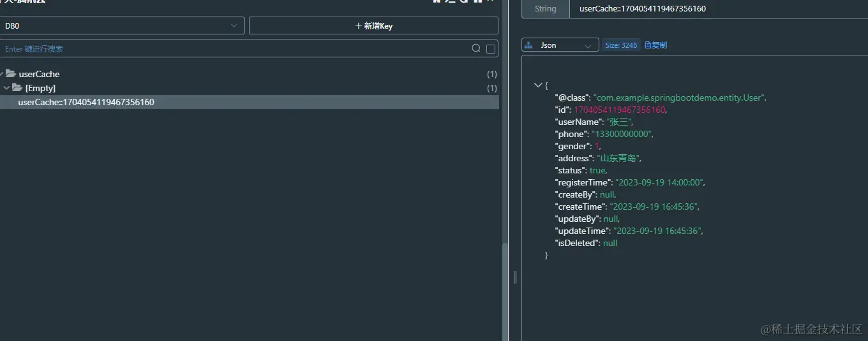Click the "userName" value 张三
Viewport: 868px width, 341px height.
tap(618, 122)
